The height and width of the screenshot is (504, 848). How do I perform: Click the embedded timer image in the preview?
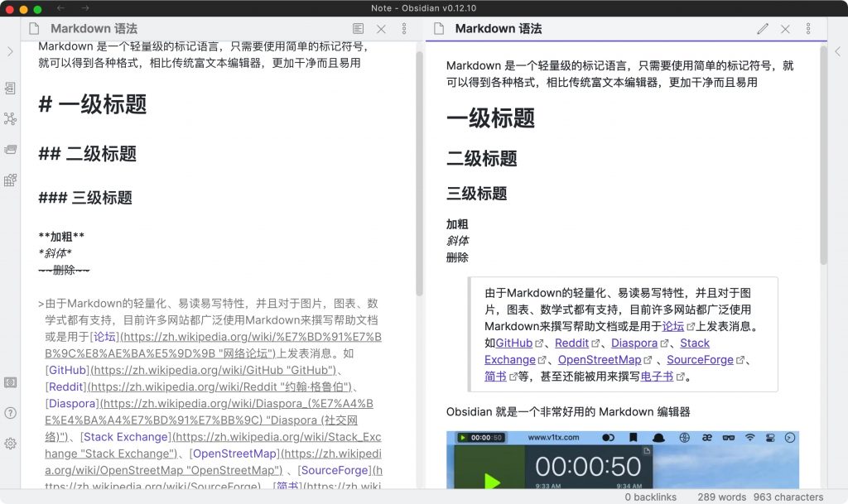click(x=623, y=459)
